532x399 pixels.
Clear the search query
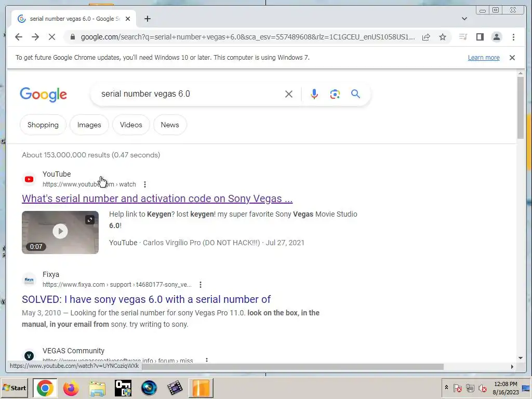[288, 94]
